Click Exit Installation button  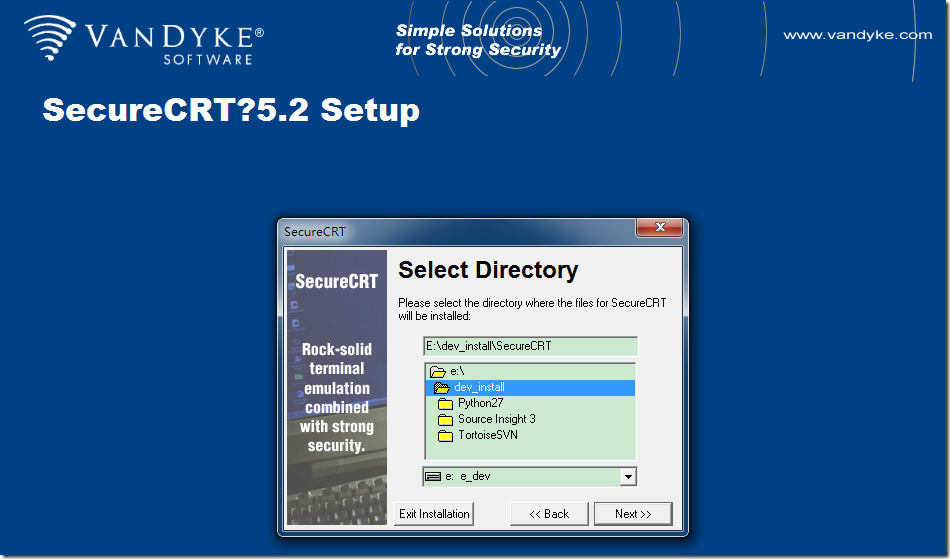434,514
